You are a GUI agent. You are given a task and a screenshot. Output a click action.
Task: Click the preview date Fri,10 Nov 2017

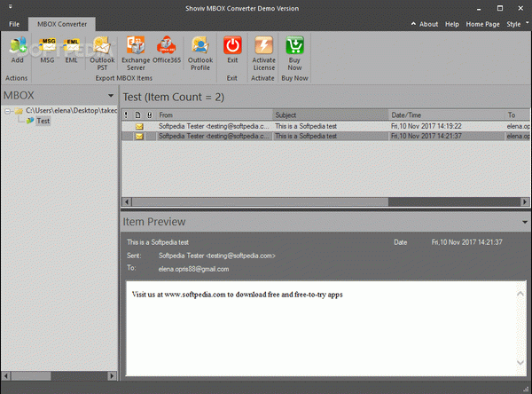click(x=467, y=242)
